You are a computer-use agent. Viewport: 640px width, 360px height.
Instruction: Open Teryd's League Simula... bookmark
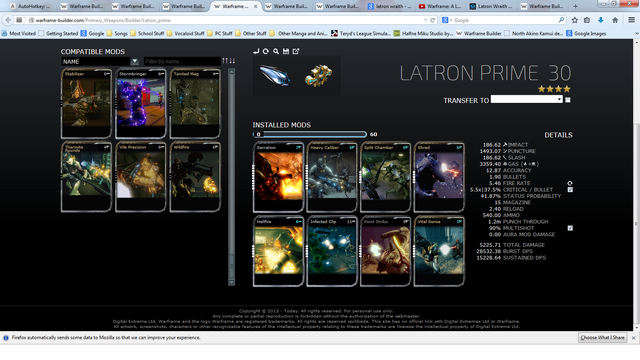click(x=361, y=33)
